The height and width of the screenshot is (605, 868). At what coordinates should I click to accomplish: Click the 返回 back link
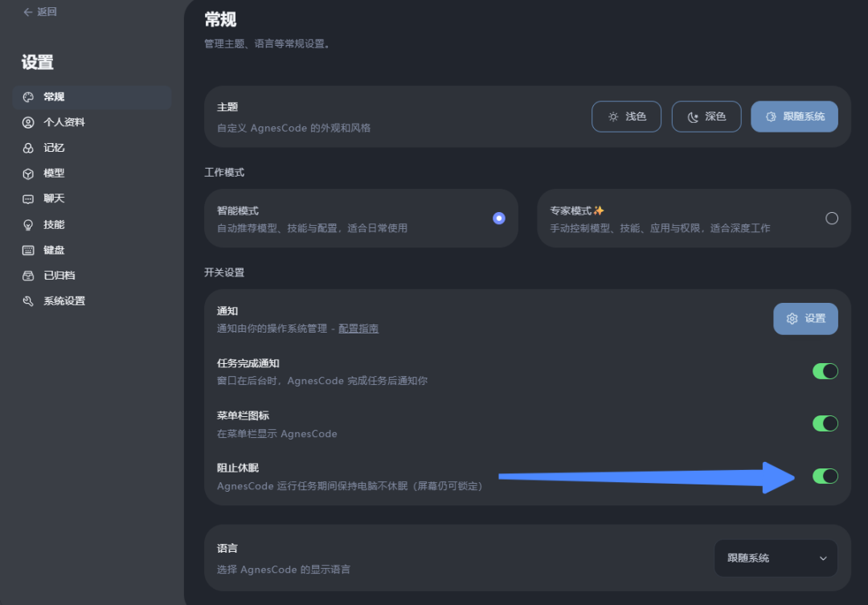pos(40,11)
